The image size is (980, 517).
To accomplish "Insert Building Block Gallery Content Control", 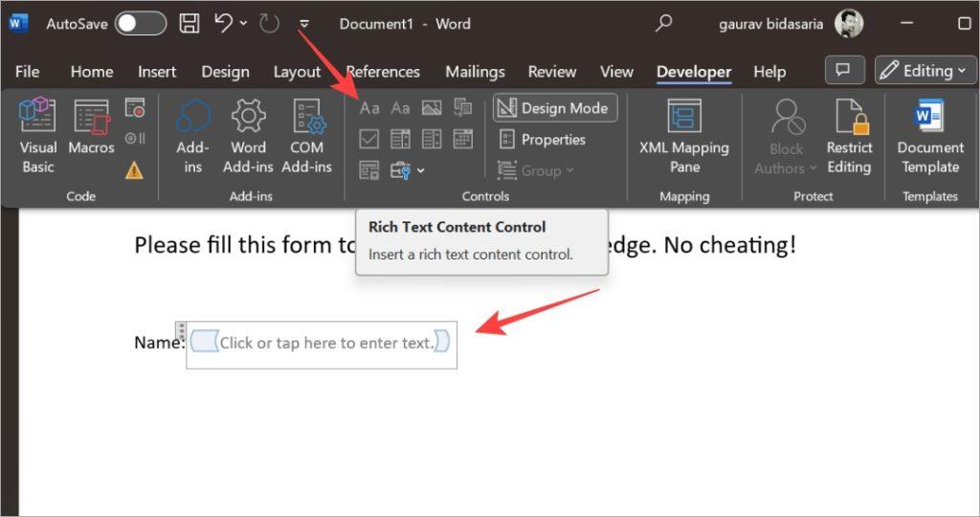I will [463, 108].
